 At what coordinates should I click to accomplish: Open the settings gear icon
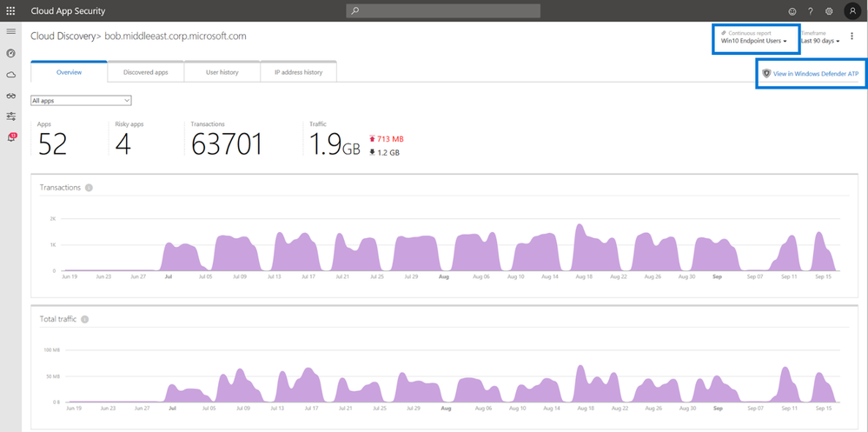point(829,11)
